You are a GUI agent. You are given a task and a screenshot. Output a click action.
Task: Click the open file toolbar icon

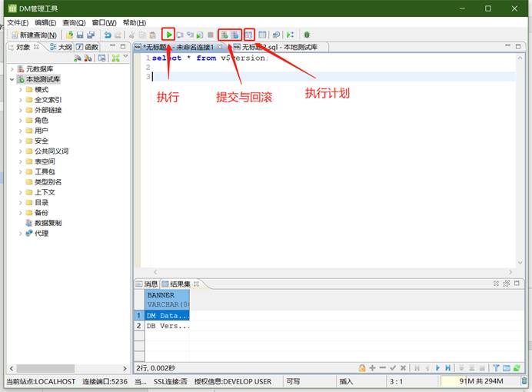pos(69,35)
